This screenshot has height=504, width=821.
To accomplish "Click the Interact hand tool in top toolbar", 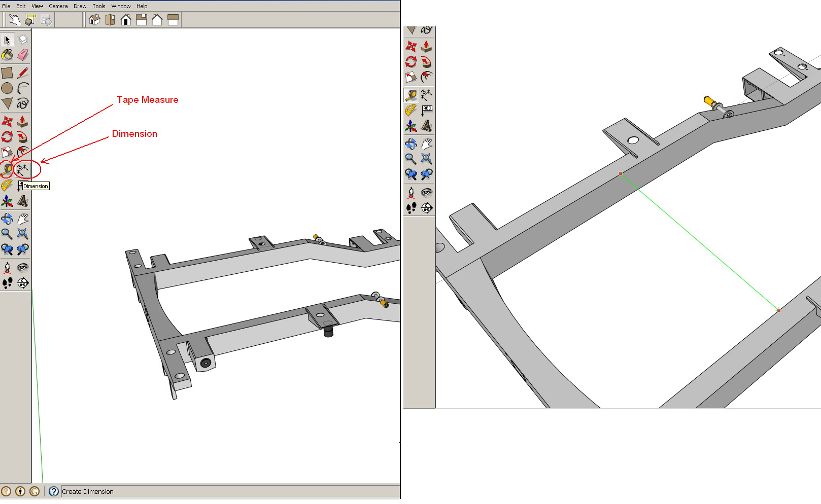I will 14,20.
